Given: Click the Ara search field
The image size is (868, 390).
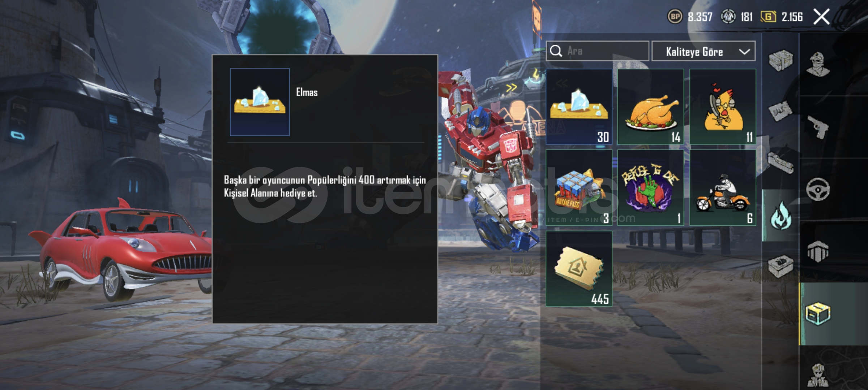Looking at the screenshot, I should click(597, 51).
